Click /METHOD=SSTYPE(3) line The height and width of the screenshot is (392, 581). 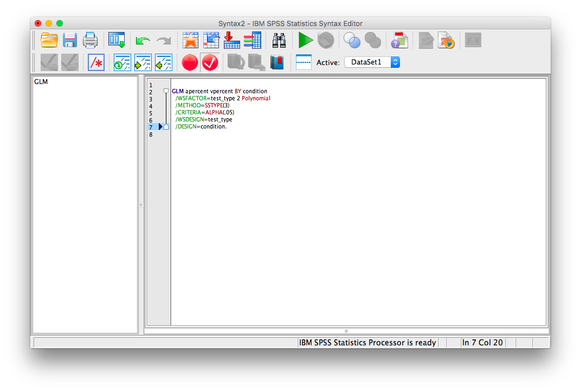coord(202,105)
